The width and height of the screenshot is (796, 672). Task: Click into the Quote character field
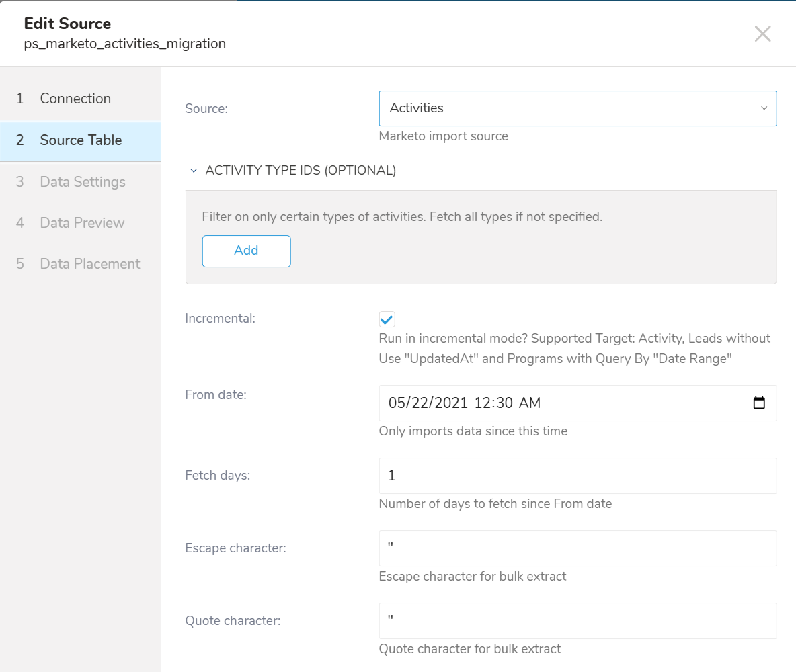point(577,621)
